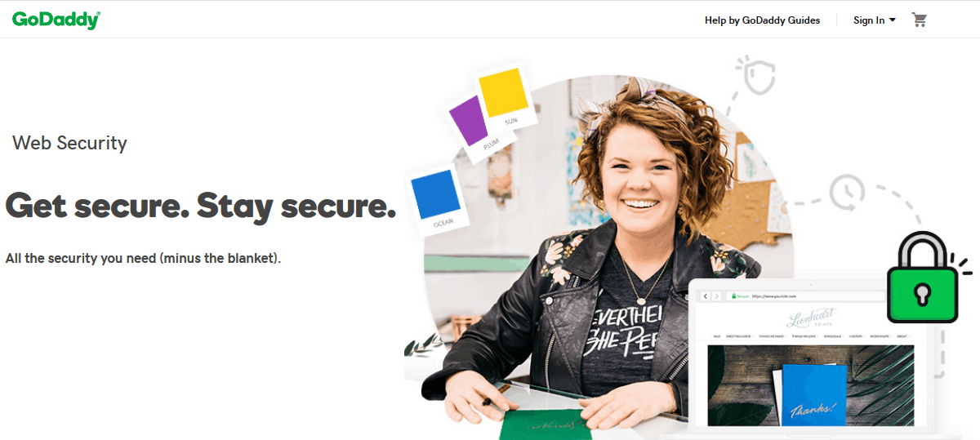Click WHOLESALE in the mockup site menu
This screenshot has width=980, height=440.
[833, 336]
